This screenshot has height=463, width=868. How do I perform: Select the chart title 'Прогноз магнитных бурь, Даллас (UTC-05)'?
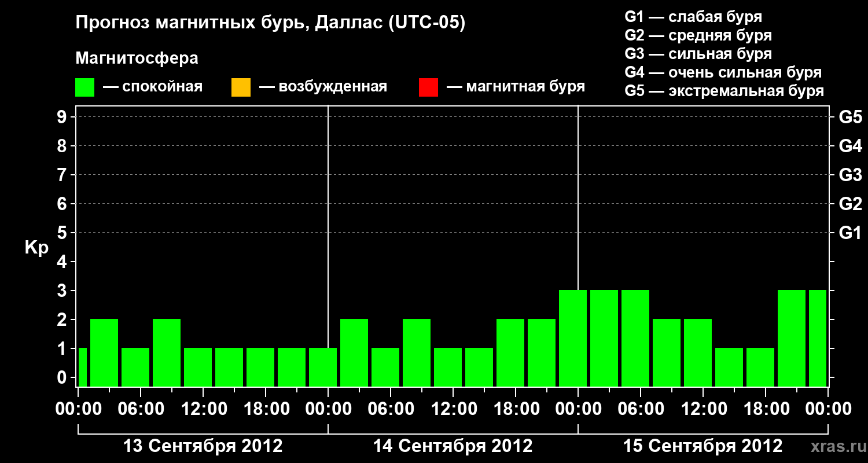pos(270,24)
